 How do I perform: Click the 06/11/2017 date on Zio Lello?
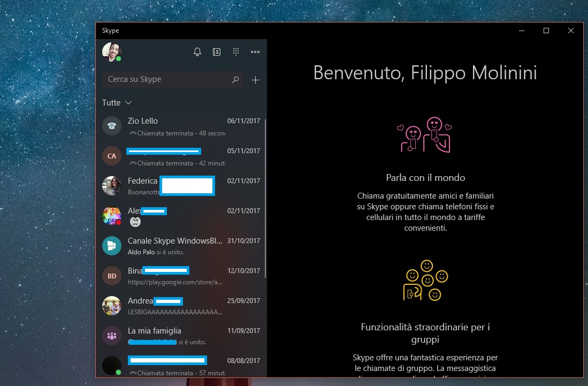point(243,121)
